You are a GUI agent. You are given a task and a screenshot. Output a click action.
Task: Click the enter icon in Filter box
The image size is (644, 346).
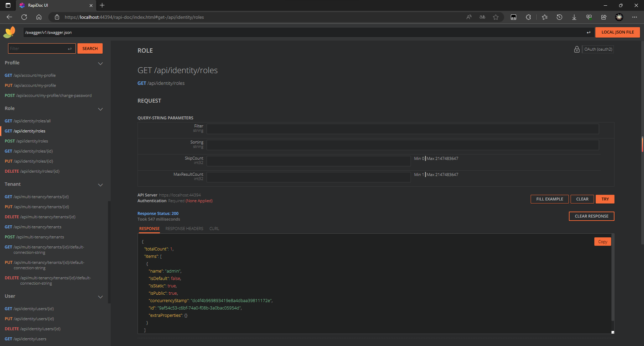pyautogui.click(x=70, y=49)
